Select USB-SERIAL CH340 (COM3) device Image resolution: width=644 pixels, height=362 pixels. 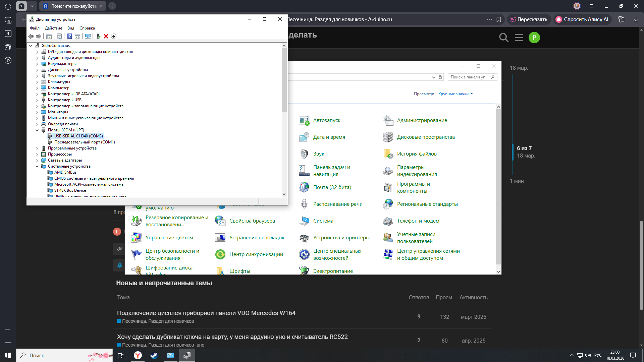click(78, 136)
